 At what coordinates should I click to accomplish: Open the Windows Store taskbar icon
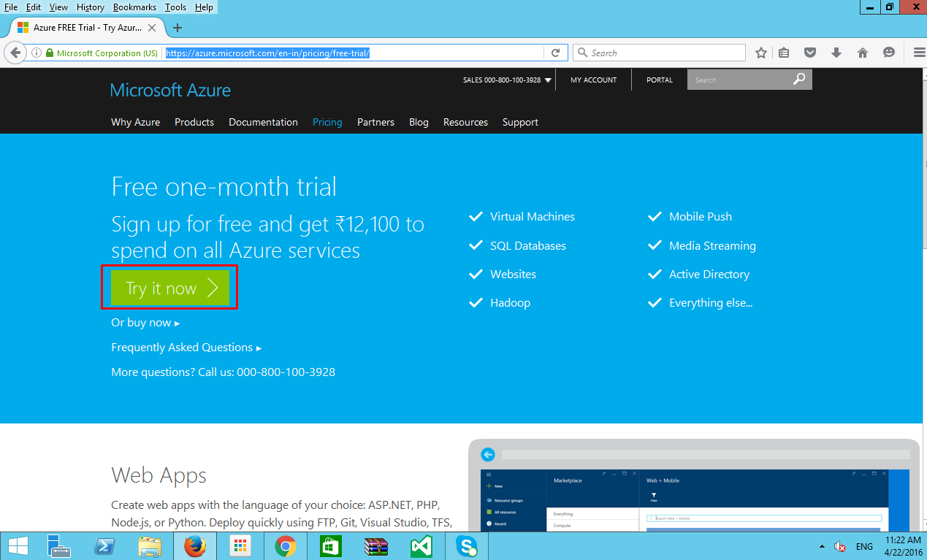330,545
